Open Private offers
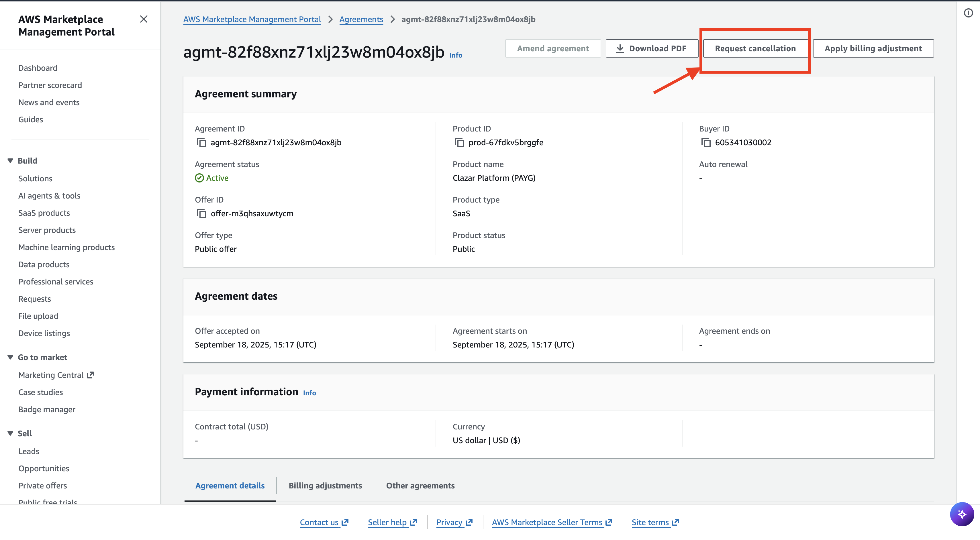Image resolution: width=980 pixels, height=540 pixels. click(43, 486)
